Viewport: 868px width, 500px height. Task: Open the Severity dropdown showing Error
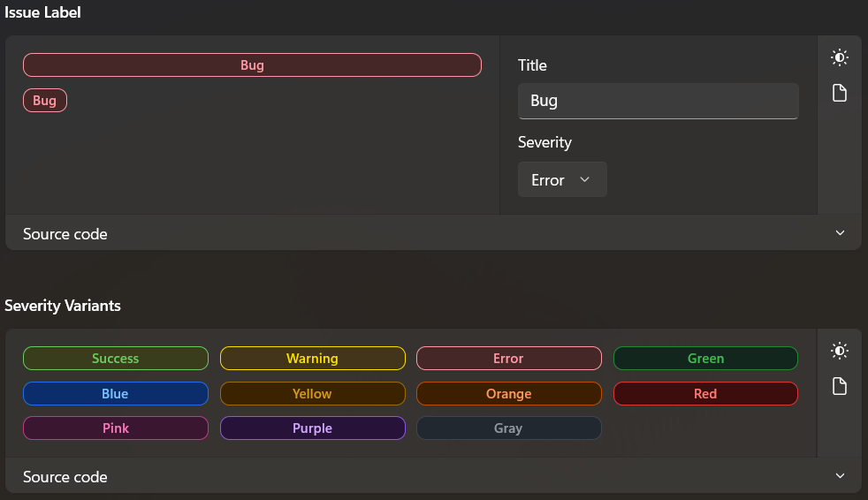point(562,179)
